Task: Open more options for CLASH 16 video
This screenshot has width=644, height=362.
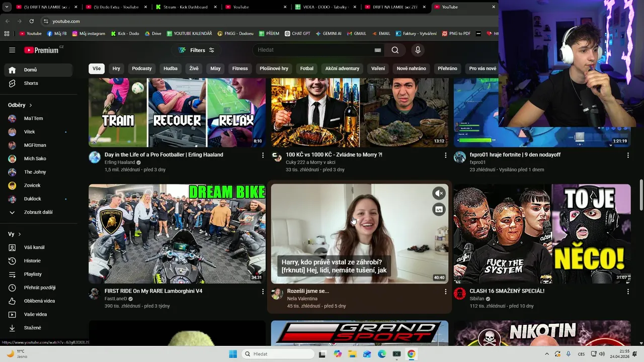Action: [628, 292]
